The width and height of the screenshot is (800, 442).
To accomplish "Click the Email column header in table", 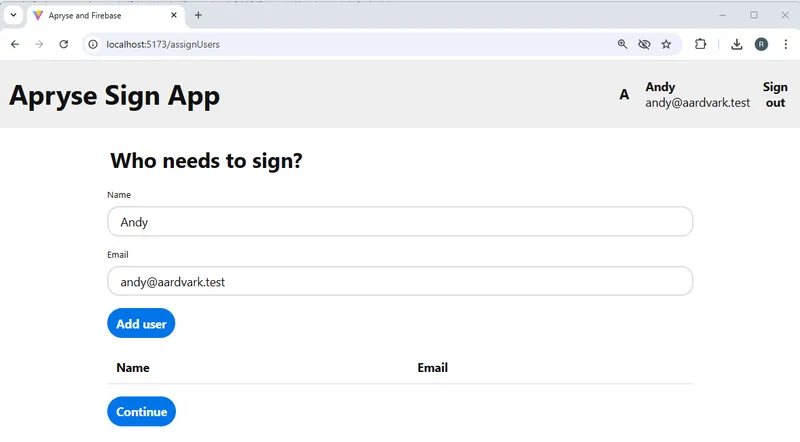I will [432, 368].
